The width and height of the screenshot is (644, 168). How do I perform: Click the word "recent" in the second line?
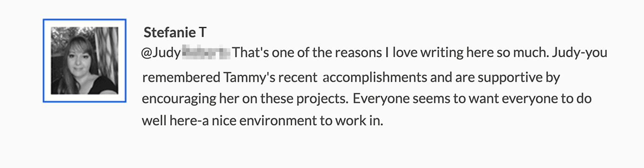tap(300, 78)
